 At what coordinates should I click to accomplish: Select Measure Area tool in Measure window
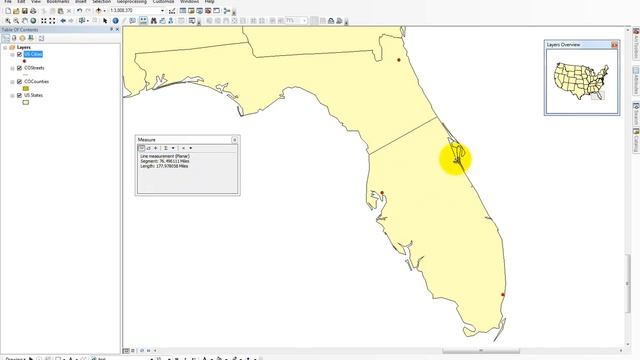click(x=149, y=148)
